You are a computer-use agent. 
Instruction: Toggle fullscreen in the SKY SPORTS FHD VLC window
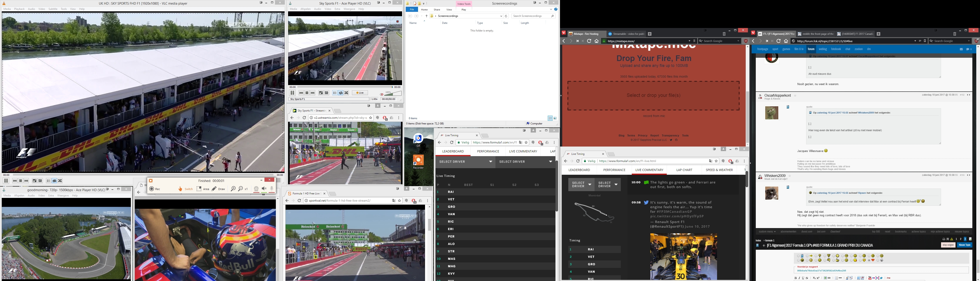[35, 181]
